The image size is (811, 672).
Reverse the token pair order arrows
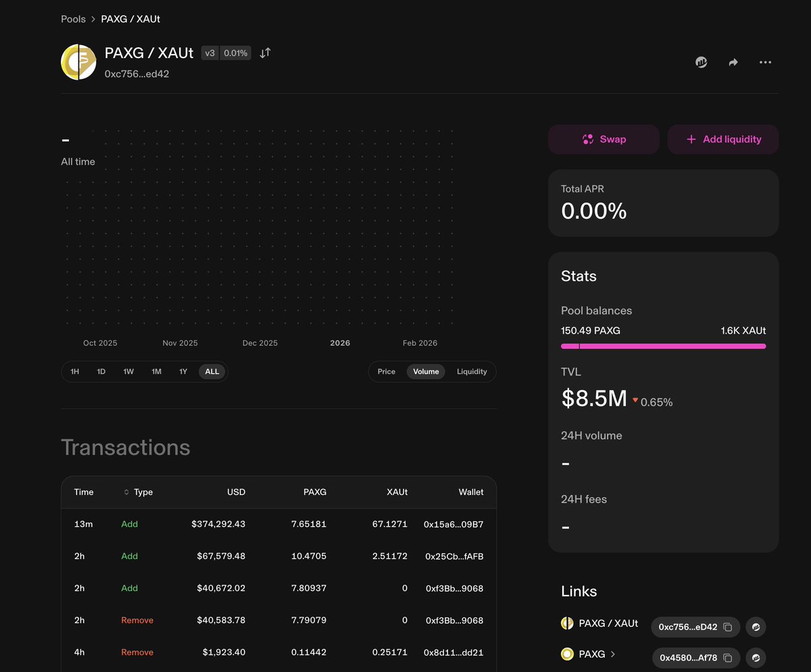pyautogui.click(x=265, y=53)
